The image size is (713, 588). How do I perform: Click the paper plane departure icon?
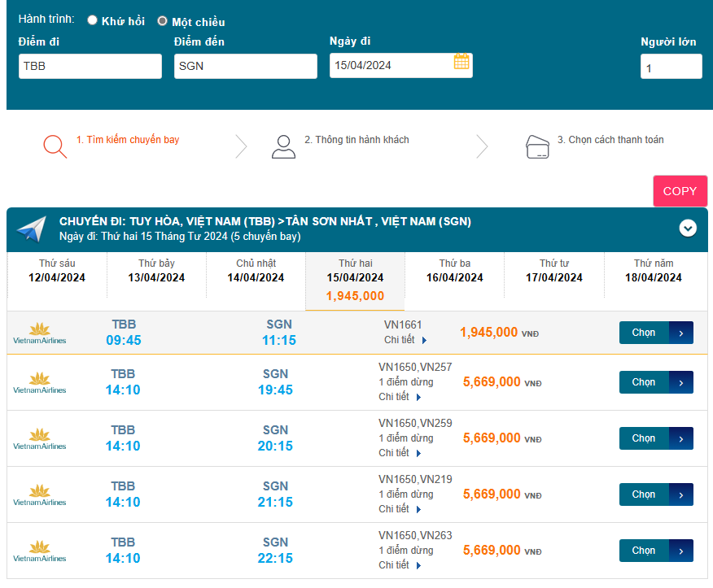tap(32, 229)
